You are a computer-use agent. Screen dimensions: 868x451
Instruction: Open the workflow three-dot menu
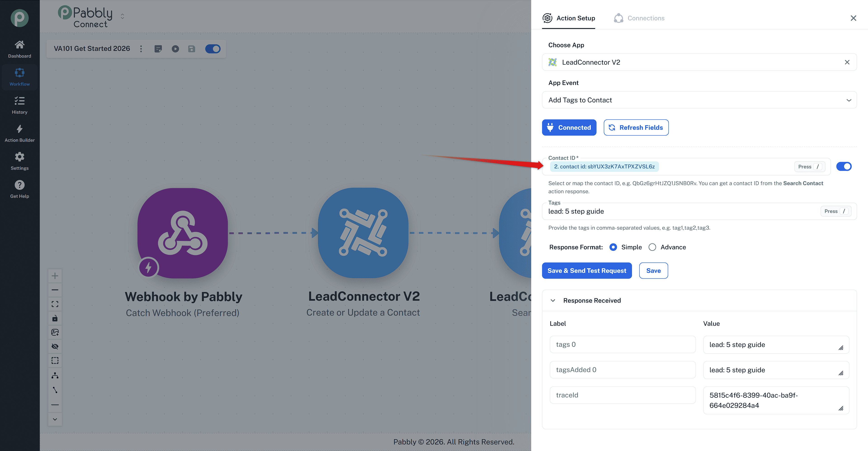click(141, 49)
